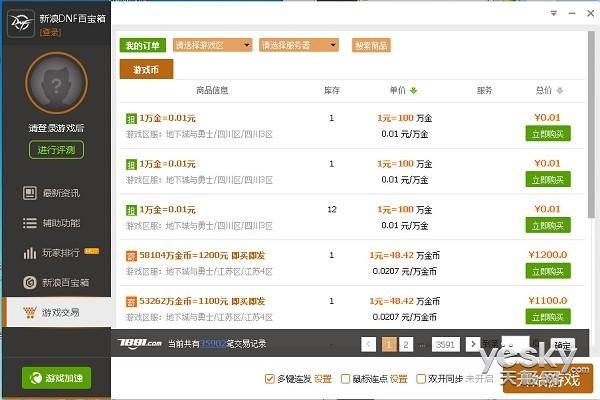Image resolution: width=600 pixels, height=400 pixels.
Task: Click orange tag on 53262万金币 item
Action: click(x=131, y=302)
